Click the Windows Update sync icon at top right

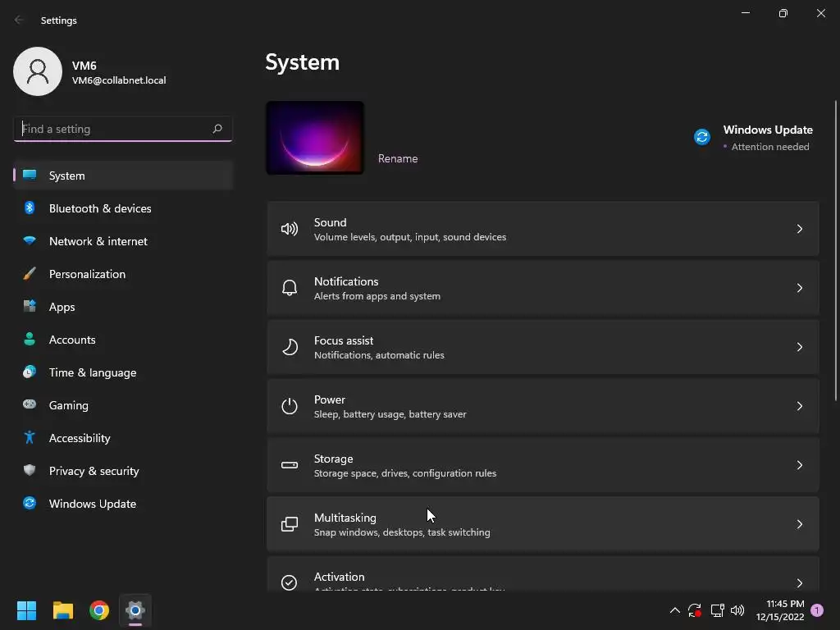pyautogui.click(x=702, y=137)
